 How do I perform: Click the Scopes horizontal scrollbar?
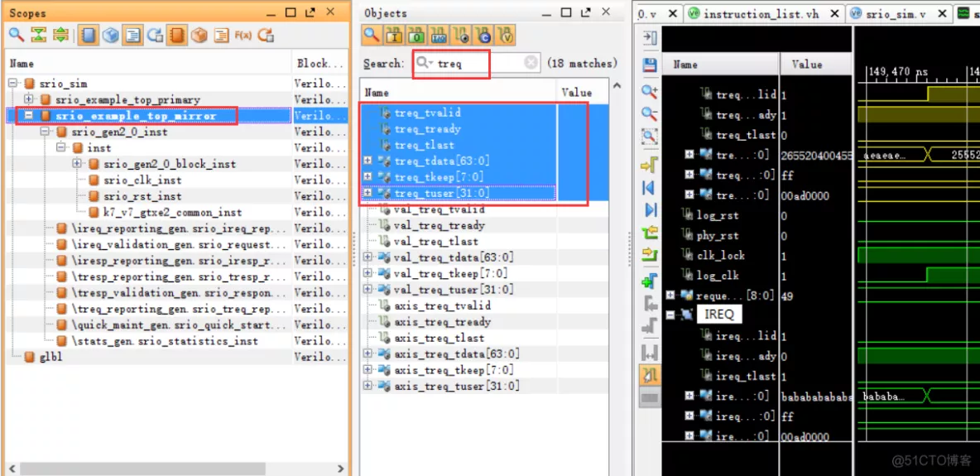point(141,468)
